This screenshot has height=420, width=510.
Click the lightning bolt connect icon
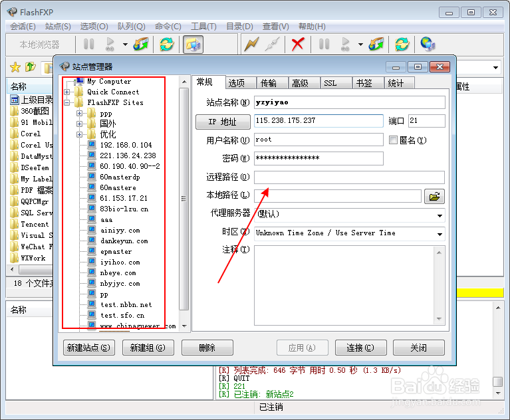pos(251,45)
